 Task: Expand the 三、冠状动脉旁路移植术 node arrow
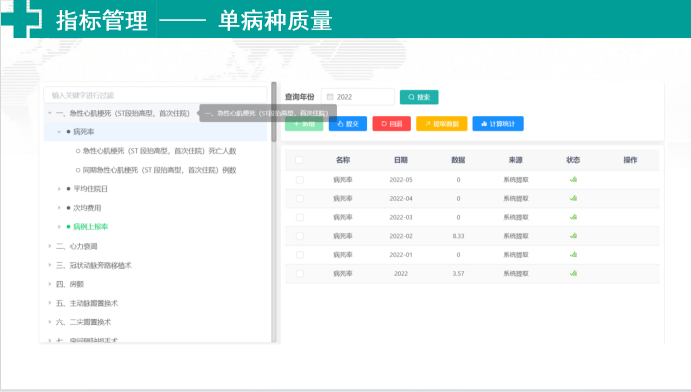point(50,265)
